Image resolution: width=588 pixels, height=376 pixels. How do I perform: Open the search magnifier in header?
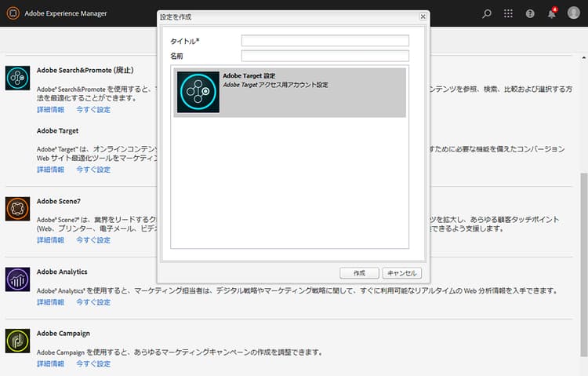(x=487, y=13)
